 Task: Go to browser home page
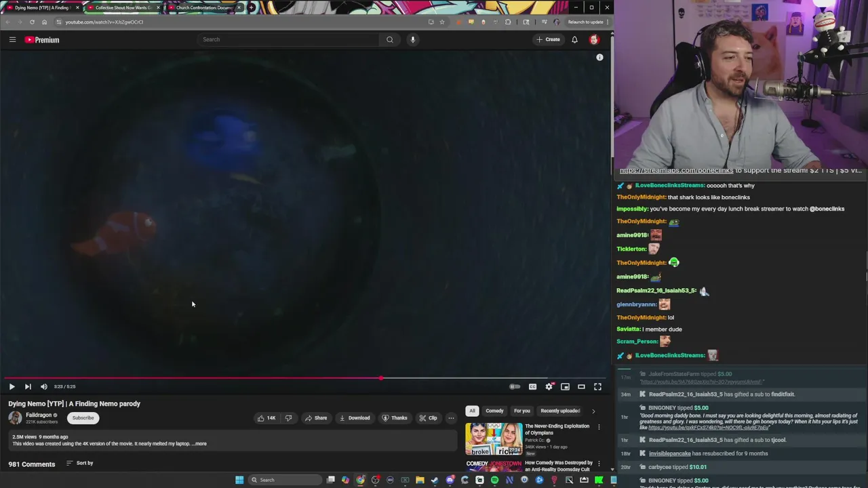tap(45, 22)
